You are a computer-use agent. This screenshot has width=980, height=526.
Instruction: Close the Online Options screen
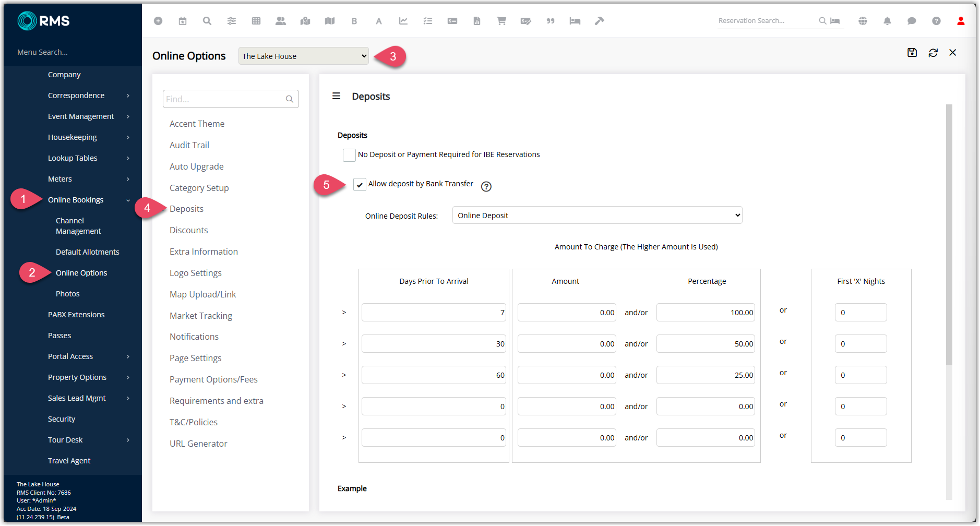pos(953,53)
